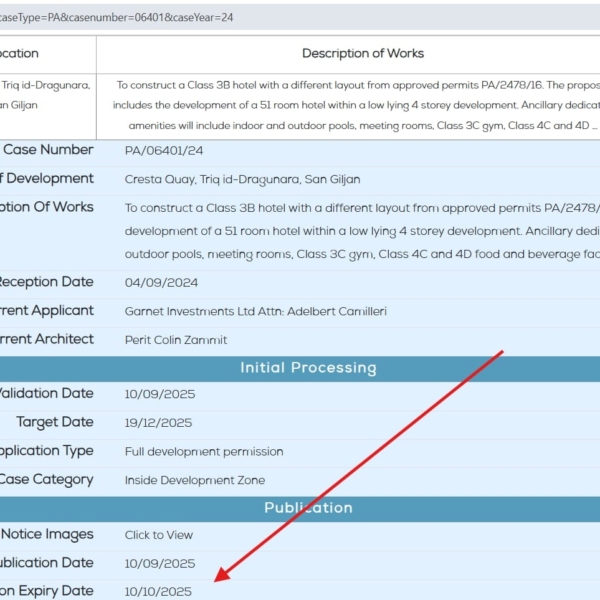Click the Reception Date field label
Screen dimensions: 600x600
(45, 282)
